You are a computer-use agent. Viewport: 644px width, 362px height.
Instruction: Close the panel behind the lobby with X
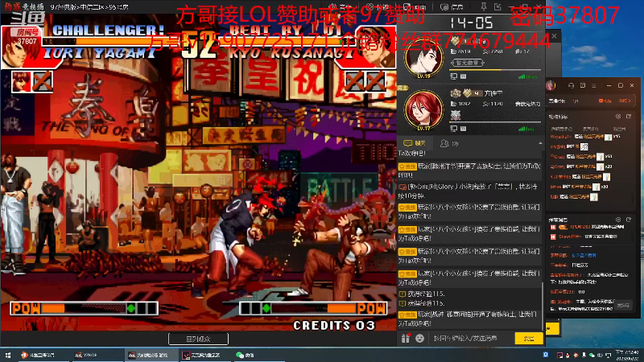click(x=554, y=36)
